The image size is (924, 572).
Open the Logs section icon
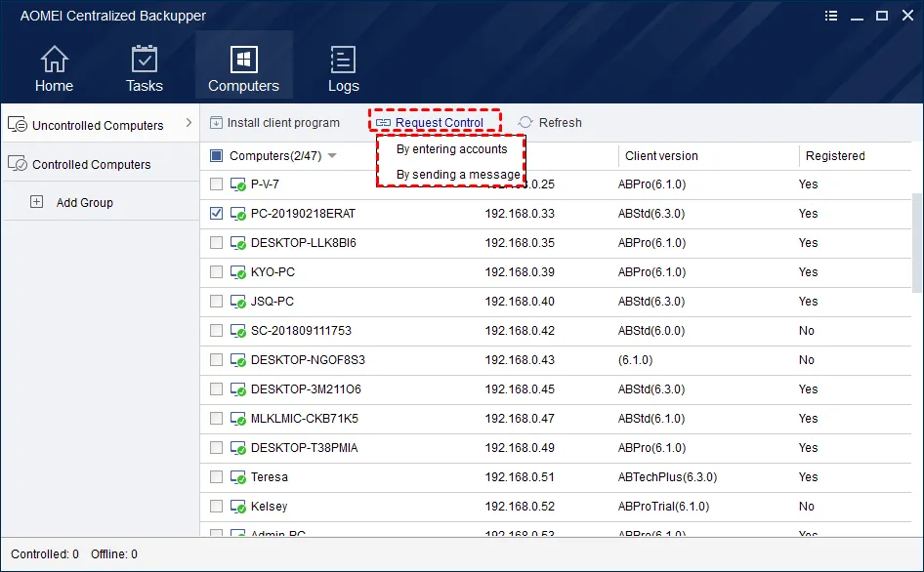click(343, 61)
